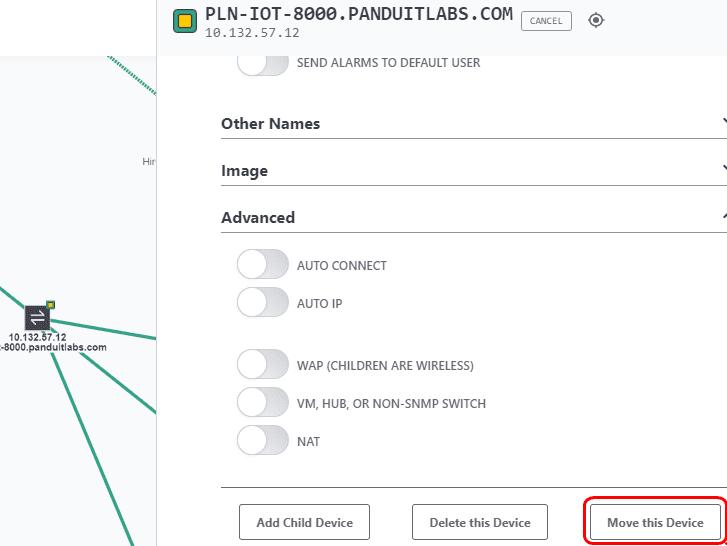Expand the Image section

(474, 171)
